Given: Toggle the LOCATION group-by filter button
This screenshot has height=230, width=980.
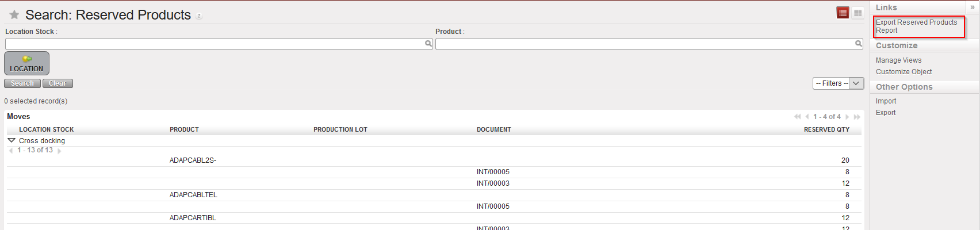Looking at the screenshot, I should tap(26, 63).
